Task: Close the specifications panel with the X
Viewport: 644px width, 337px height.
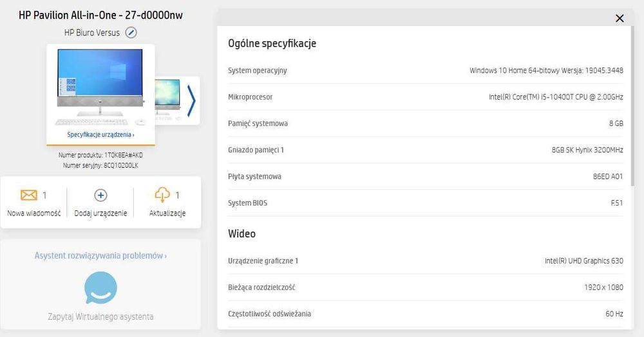Action: [620, 18]
